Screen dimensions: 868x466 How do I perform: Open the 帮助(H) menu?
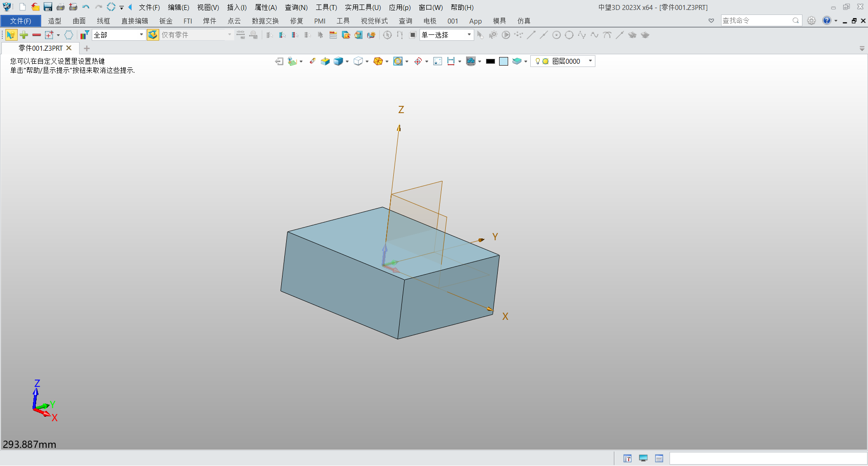coord(462,8)
